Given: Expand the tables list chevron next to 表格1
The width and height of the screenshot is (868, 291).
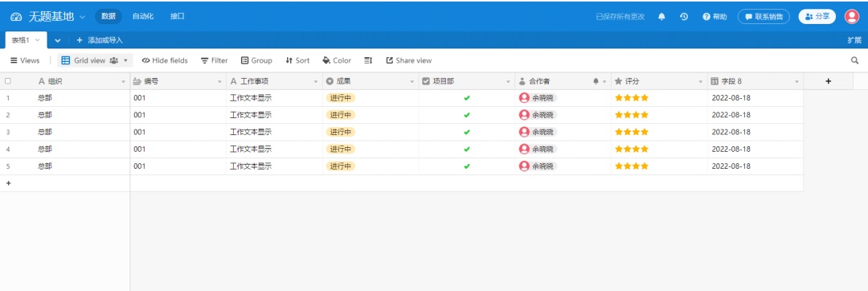Looking at the screenshot, I should click(x=58, y=40).
